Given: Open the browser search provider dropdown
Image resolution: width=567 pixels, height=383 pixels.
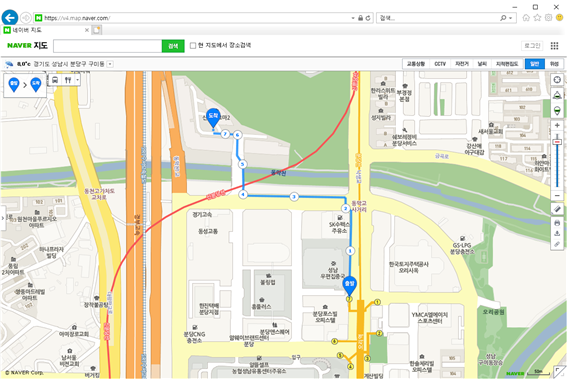Looking at the screenshot, I should [x=511, y=18].
